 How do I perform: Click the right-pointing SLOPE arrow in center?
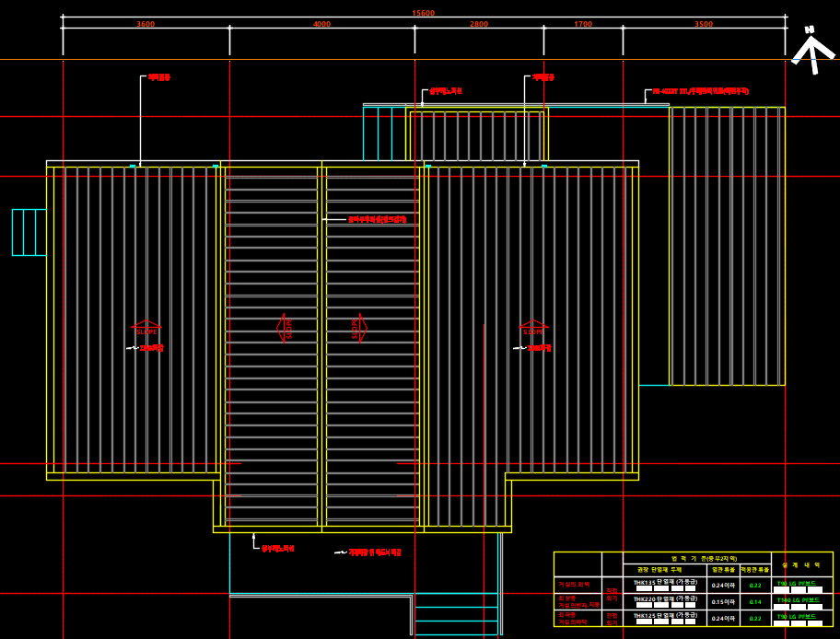[358, 328]
